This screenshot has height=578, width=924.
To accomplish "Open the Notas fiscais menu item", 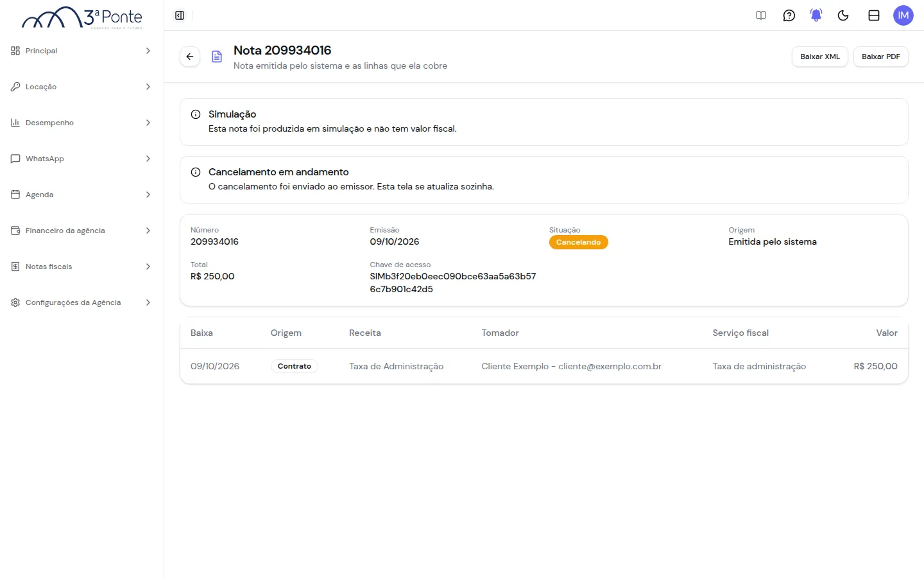I will pos(81,267).
